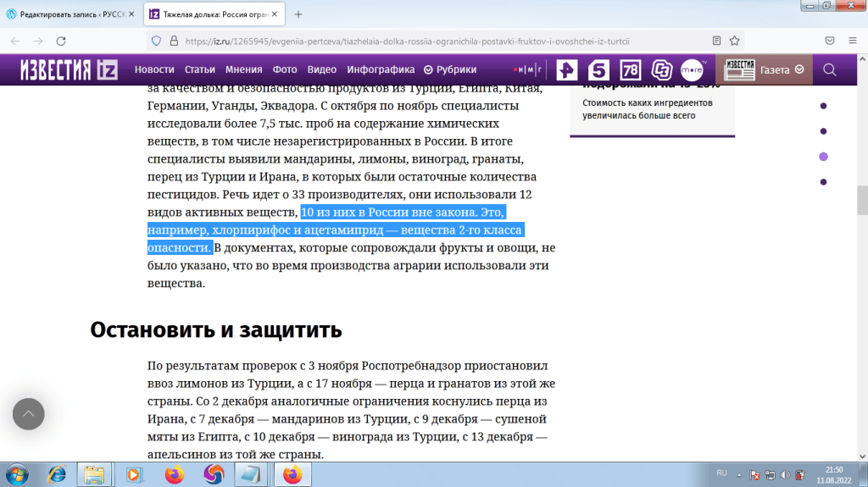Expand the Газета dropdown

click(782, 69)
